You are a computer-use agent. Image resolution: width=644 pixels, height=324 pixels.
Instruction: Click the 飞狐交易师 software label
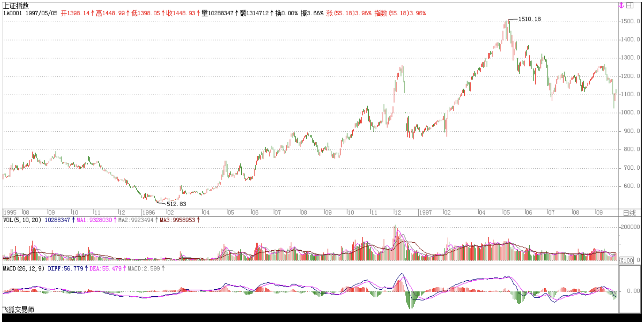tap(18, 309)
